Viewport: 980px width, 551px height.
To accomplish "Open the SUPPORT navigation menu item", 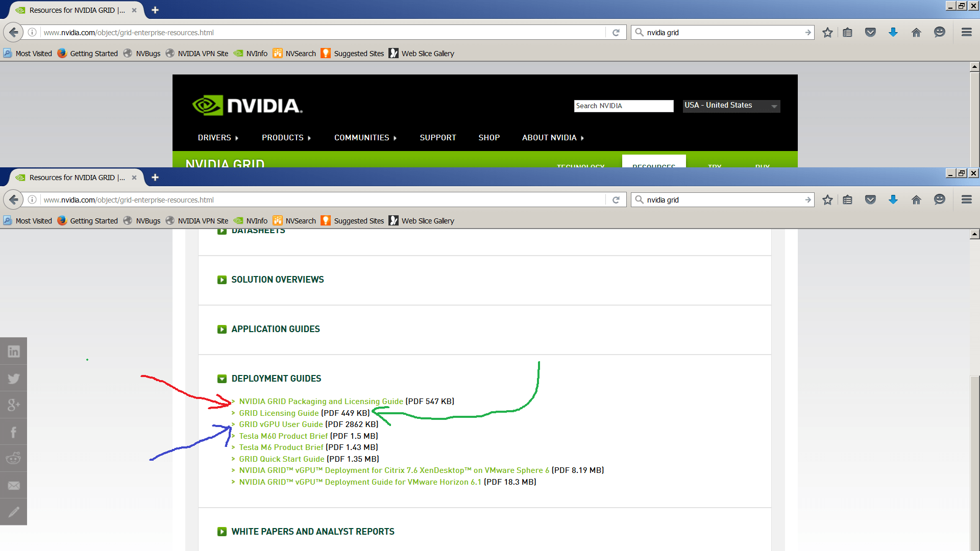I will tap(437, 138).
